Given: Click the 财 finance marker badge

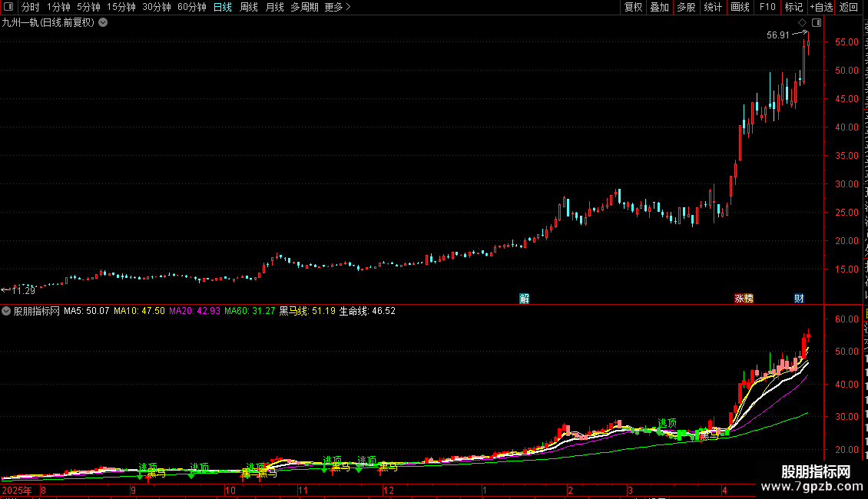Looking at the screenshot, I should [x=799, y=299].
